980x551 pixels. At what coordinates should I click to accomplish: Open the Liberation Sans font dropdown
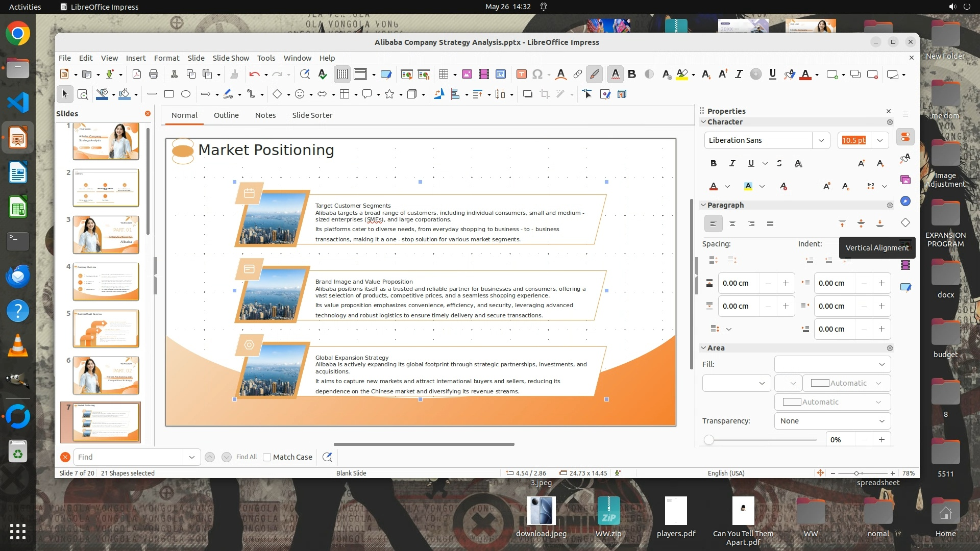pos(821,140)
